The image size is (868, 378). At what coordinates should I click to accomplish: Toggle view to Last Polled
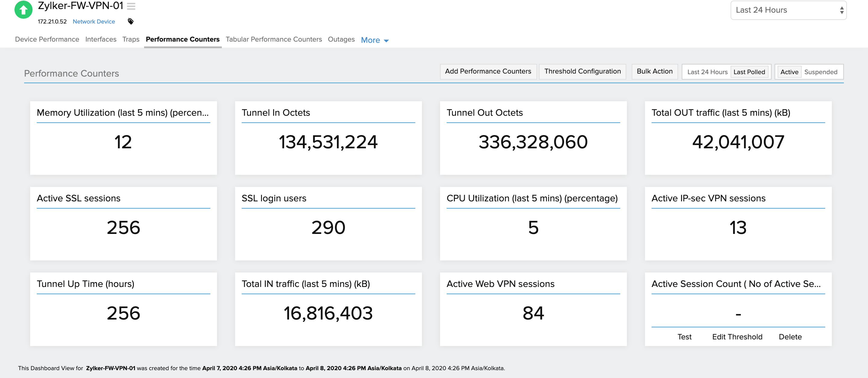pos(749,72)
